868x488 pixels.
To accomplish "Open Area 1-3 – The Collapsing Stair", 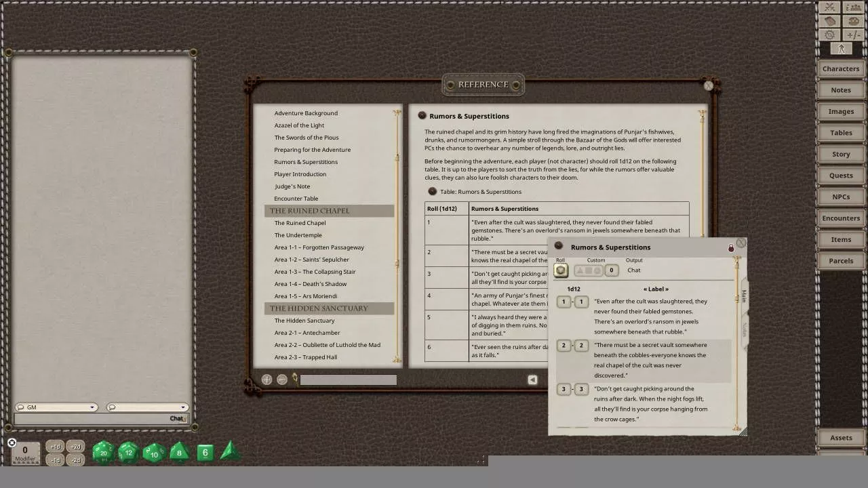I will tap(315, 272).
